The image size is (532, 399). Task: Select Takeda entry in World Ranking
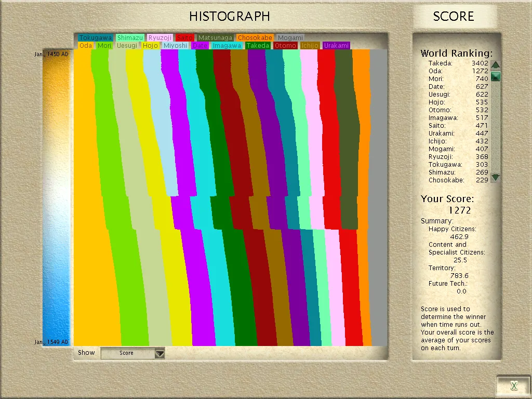click(x=458, y=63)
